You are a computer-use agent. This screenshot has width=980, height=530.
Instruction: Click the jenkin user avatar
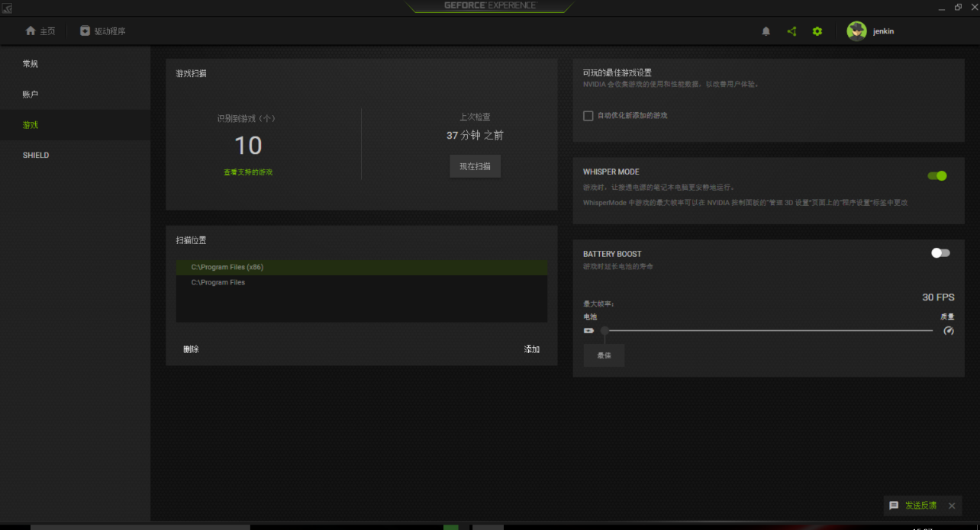856,31
